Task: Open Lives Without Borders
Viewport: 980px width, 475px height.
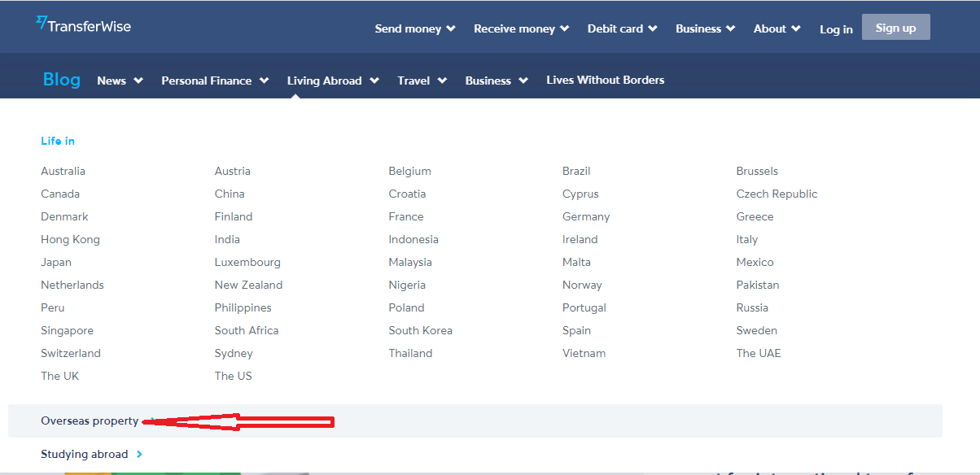Action: click(605, 80)
